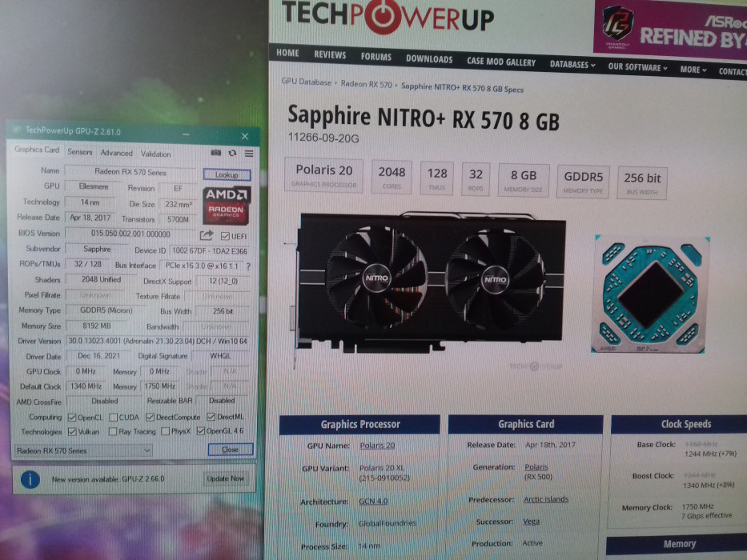
Task: Open the Validation tab in GPU-Z
Action: point(156,154)
